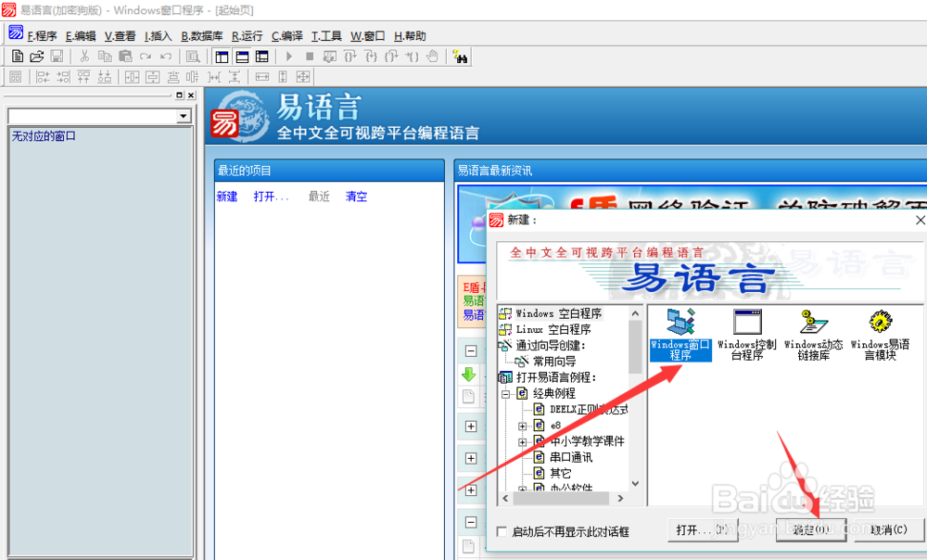
Task: Open the E.编辑 menu
Action: [x=81, y=36]
